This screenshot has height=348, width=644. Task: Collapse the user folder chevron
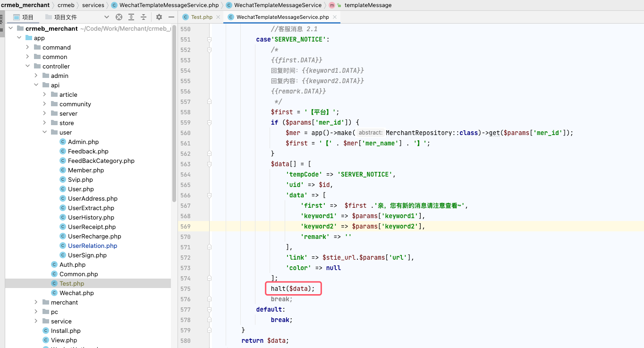click(x=44, y=132)
